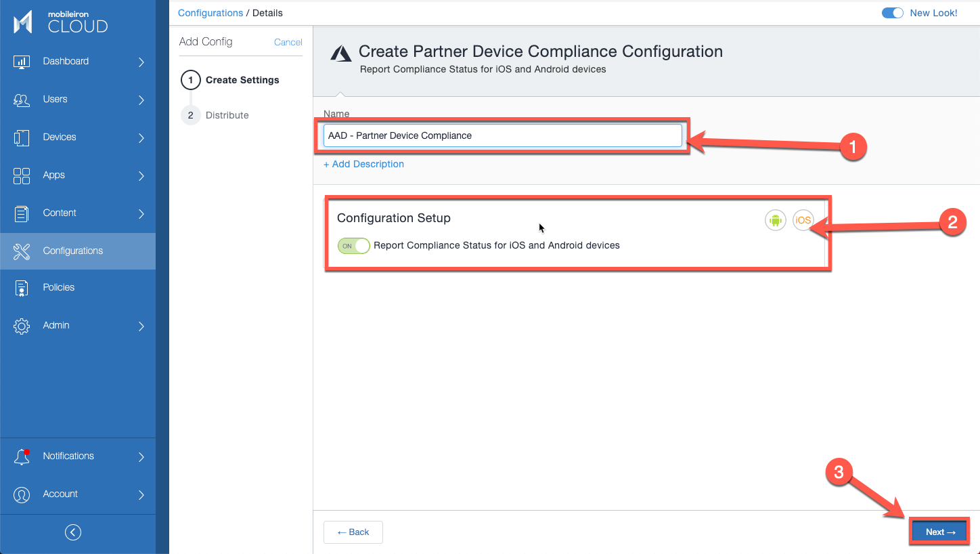Click the Notifications bell icon
This screenshot has height=554, width=980.
tap(21, 456)
